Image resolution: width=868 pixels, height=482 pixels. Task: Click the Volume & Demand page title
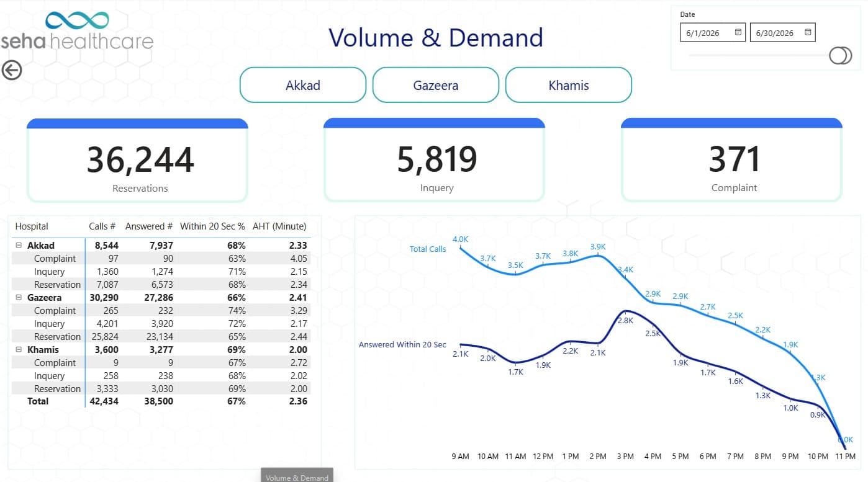(436, 38)
